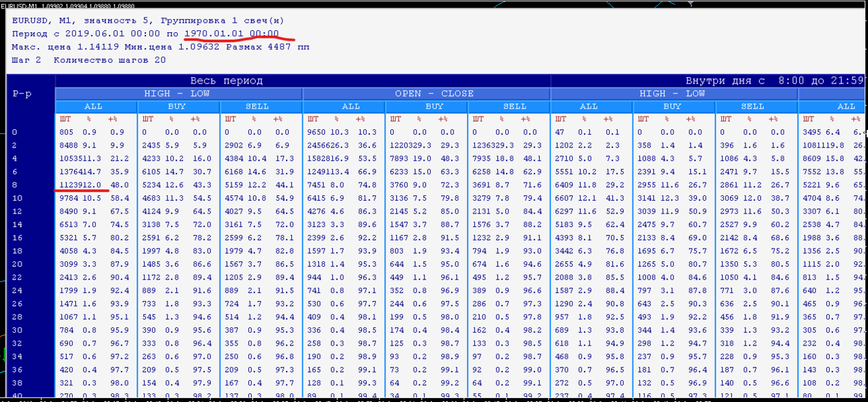This screenshot has width=868, height=402.
Task: Click the 'Макс. цена 1.14119' value
Action: [65, 46]
